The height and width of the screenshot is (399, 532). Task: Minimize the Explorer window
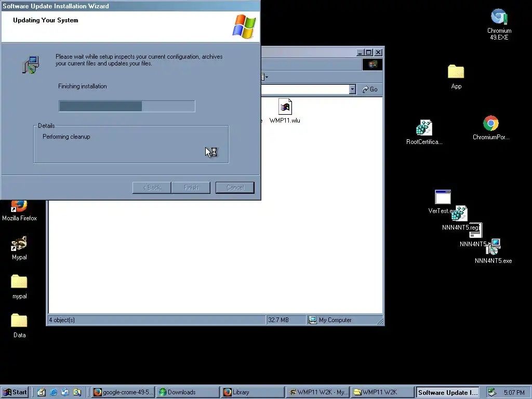(361, 52)
